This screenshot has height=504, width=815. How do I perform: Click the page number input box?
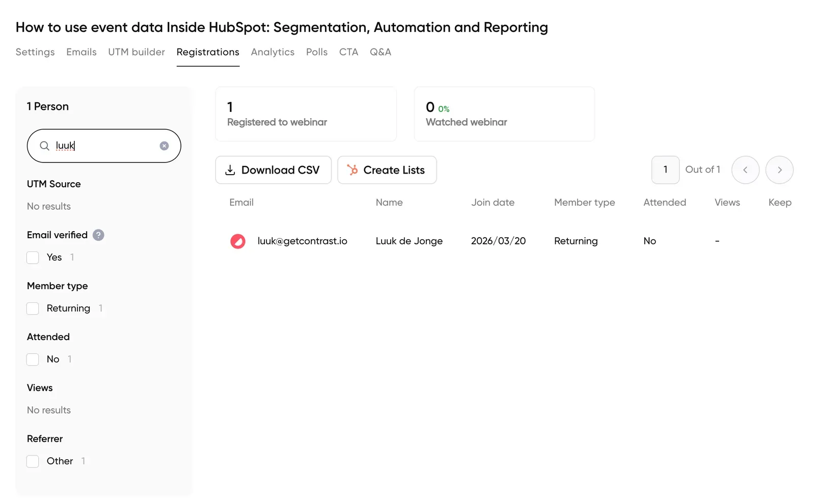point(665,170)
